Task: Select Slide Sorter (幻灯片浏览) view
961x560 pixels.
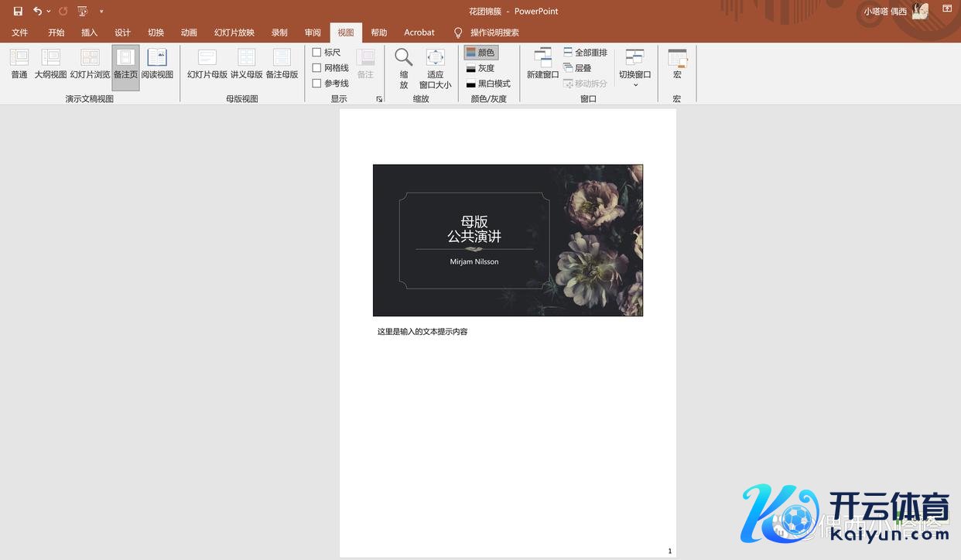Action: tap(90, 63)
